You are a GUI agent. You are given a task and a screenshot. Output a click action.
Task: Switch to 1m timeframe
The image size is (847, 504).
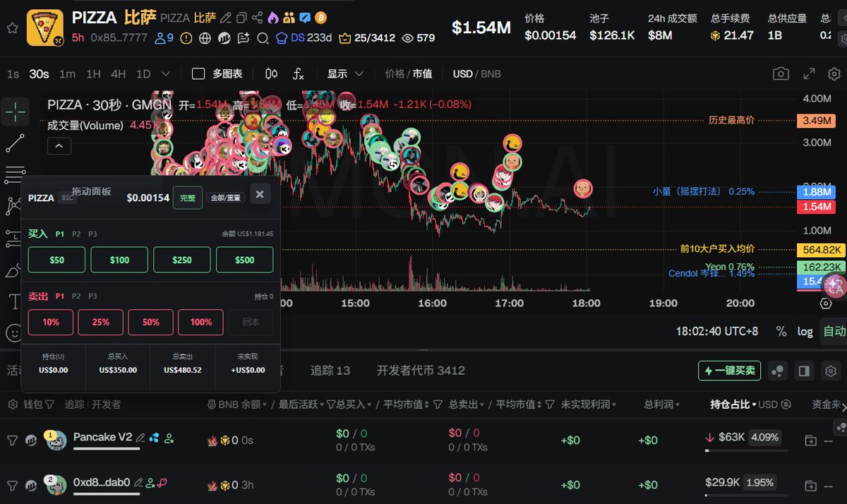(x=67, y=73)
